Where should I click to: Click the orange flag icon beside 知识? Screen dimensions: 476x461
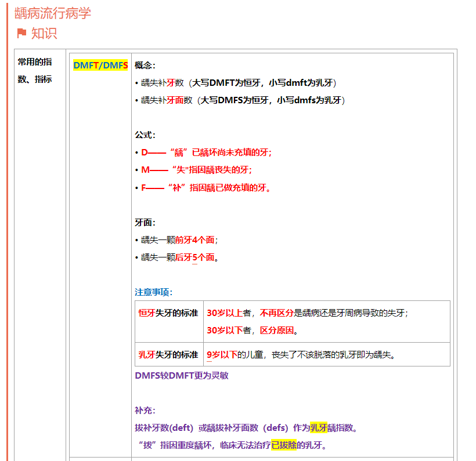21,34
